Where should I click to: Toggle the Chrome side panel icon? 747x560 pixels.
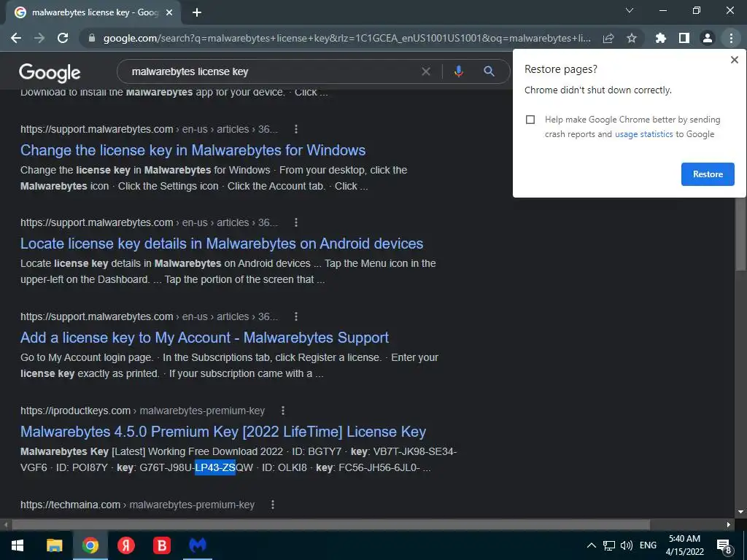684,38
